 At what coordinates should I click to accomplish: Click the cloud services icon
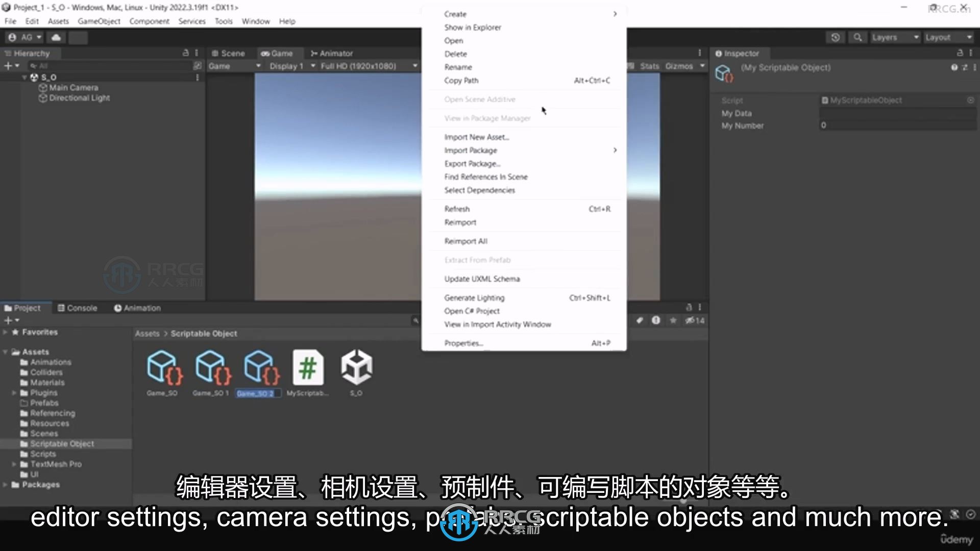56,37
